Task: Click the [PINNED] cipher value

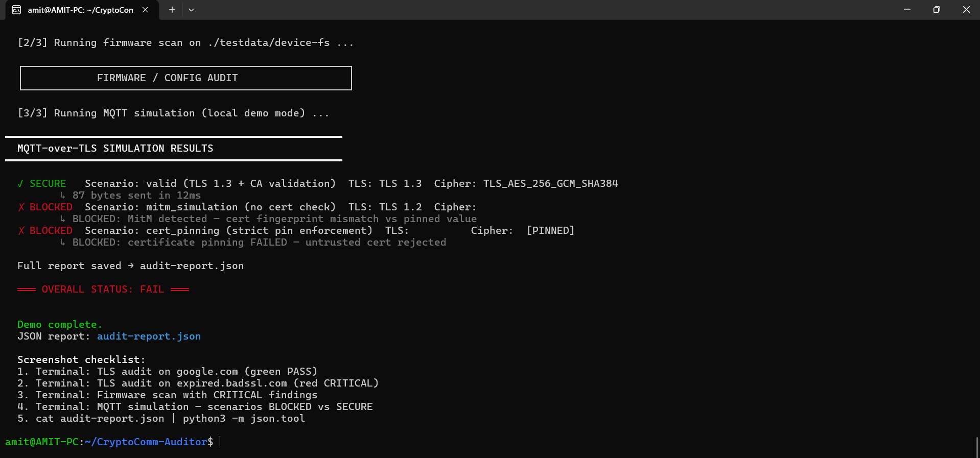Action: point(550,230)
